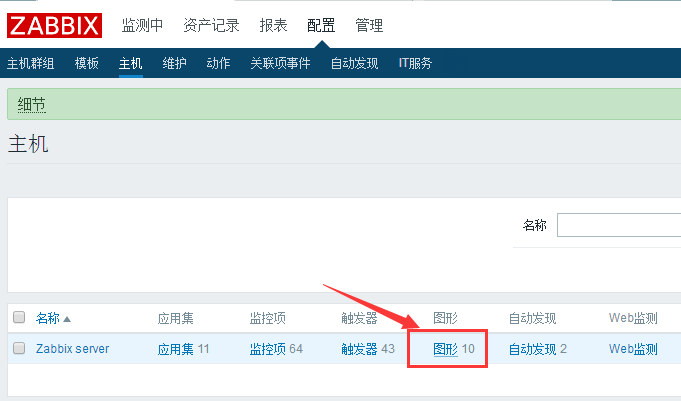Expand the 细节 message details
681x401 pixels.
(32, 105)
